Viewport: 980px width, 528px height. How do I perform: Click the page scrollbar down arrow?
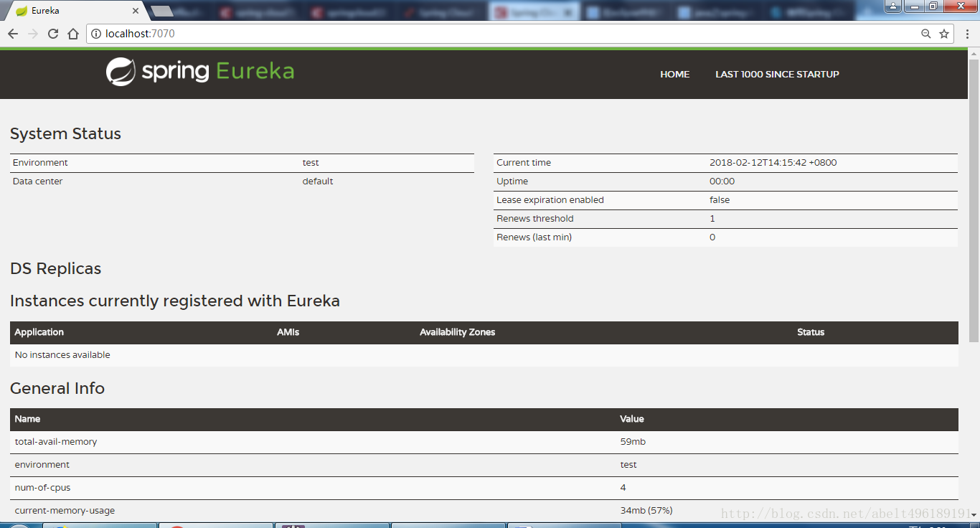pyautogui.click(x=974, y=514)
